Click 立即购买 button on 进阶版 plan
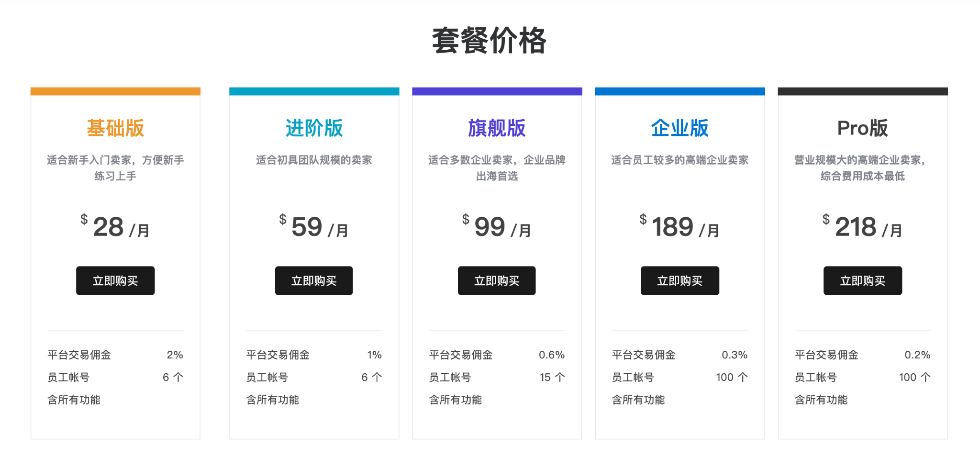This screenshot has width=980, height=457. click(x=314, y=281)
